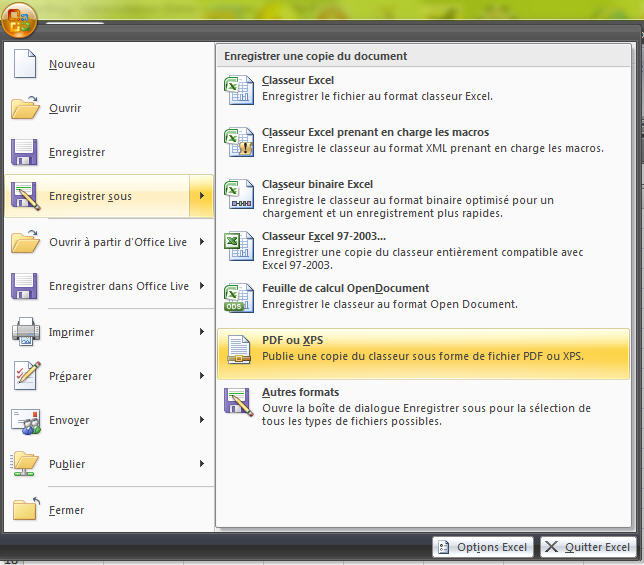Screen dimensions: 644x565
Task: Expand the Publier submenu arrow
Action: coord(202,464)
